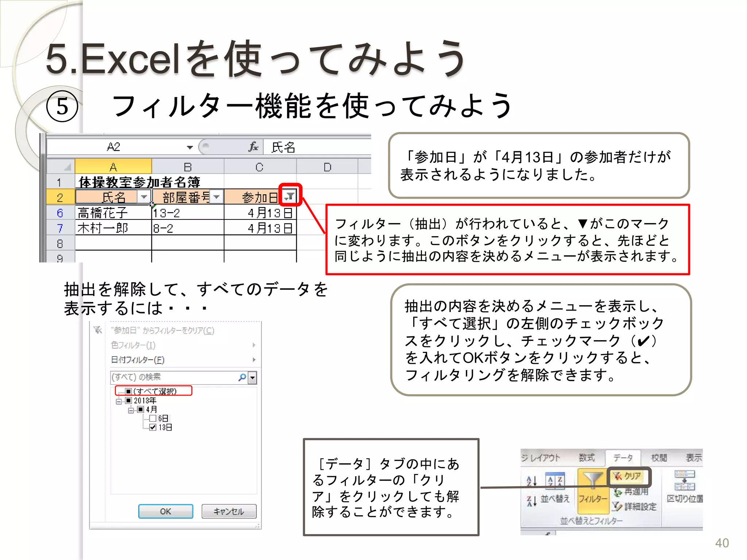Select row 2 header

(61, 197)
